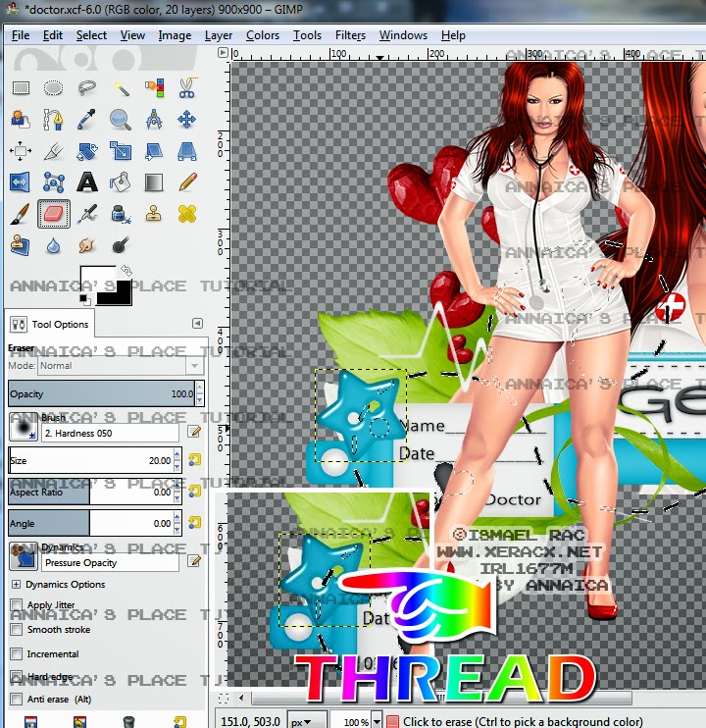Edit the Pressure Opacity dynamics

point(194,561)
